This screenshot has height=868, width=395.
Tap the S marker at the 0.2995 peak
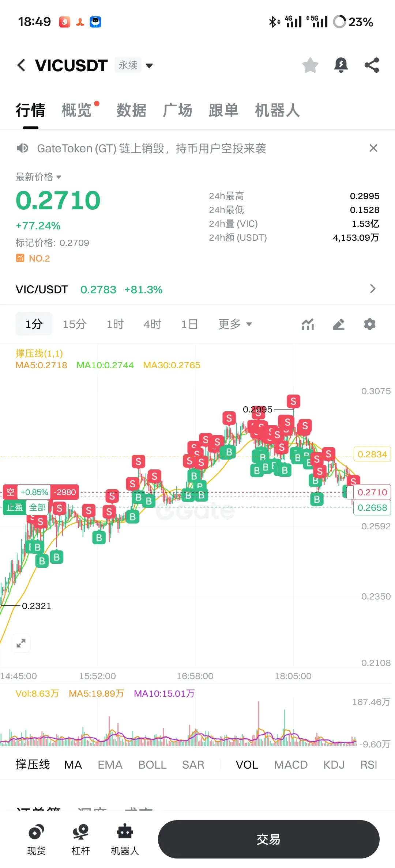(293, 401)
